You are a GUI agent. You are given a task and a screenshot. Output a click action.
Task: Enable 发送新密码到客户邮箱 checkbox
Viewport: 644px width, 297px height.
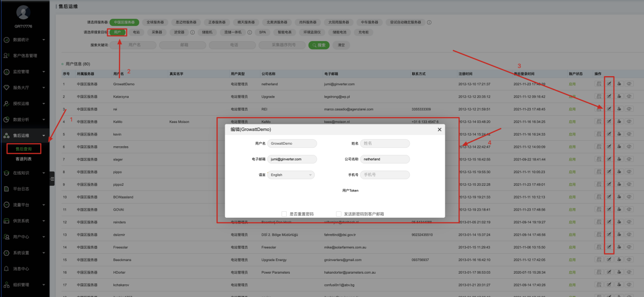339,214
